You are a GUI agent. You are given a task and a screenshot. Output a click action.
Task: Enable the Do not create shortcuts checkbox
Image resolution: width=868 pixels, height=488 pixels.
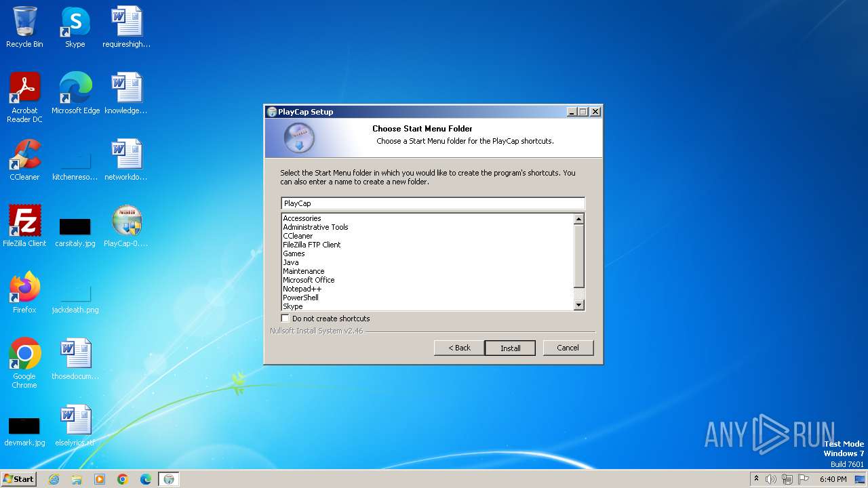tap(285, 318)
